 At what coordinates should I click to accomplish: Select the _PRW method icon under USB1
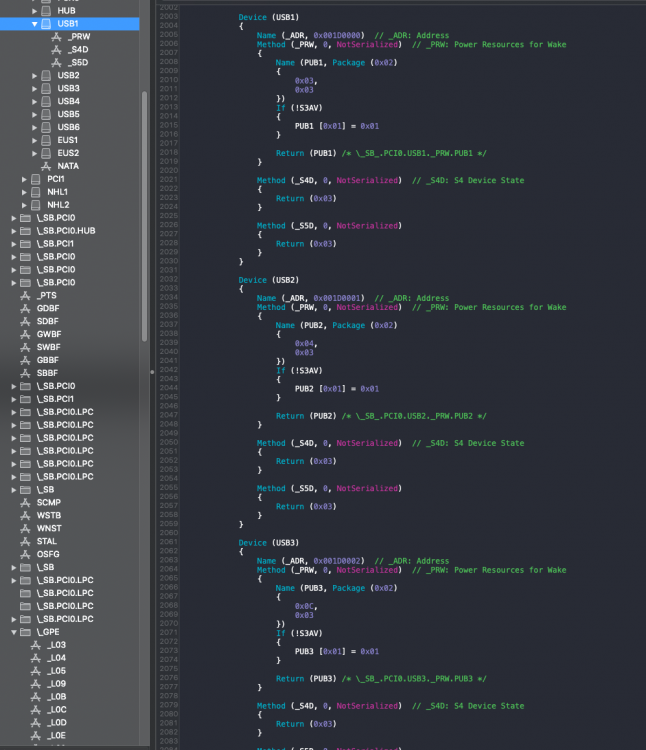[x=56, y=37]
